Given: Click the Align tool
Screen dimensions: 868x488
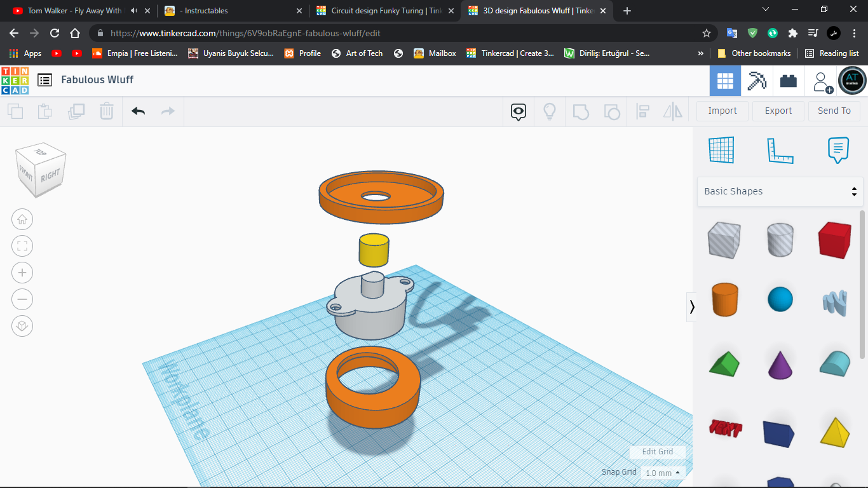Looking at the screenshot, I should [642, 111].
